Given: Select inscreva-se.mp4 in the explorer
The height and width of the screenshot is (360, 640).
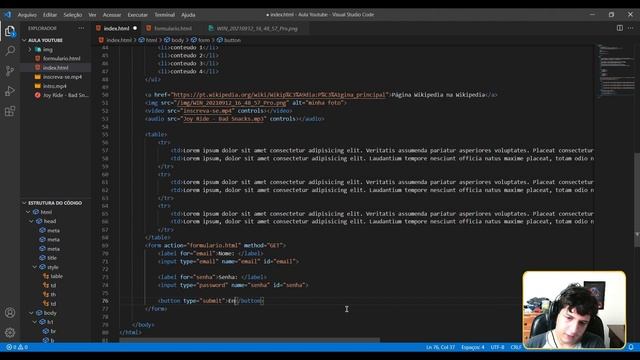Looking at the screenshot, I should (x=62, y=77).
